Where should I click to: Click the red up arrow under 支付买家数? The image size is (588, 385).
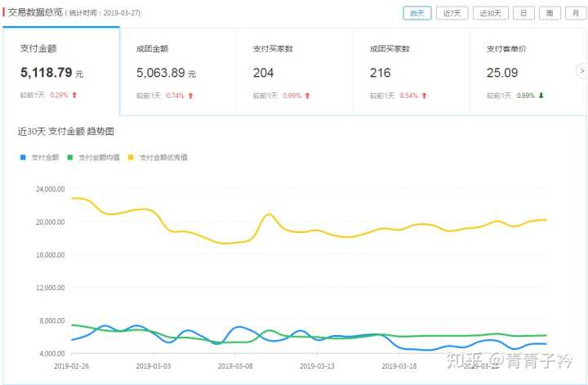coord(308,96)
